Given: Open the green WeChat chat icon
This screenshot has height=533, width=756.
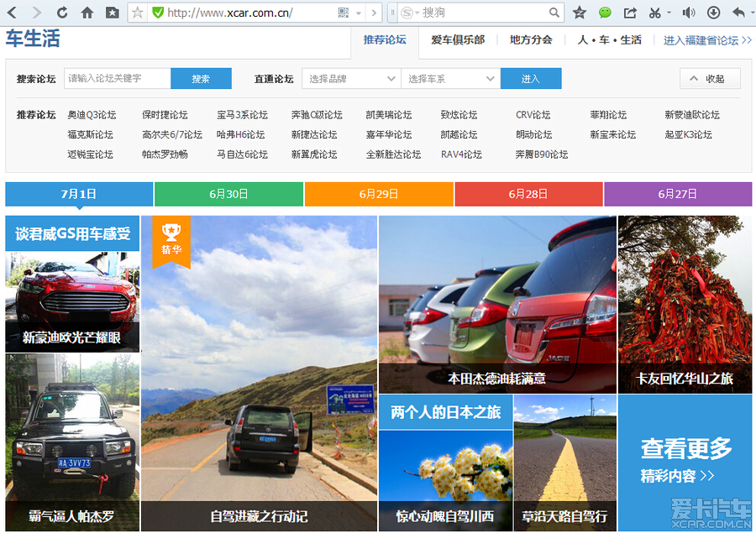Looking at the screenshot, I should (605, 13).
